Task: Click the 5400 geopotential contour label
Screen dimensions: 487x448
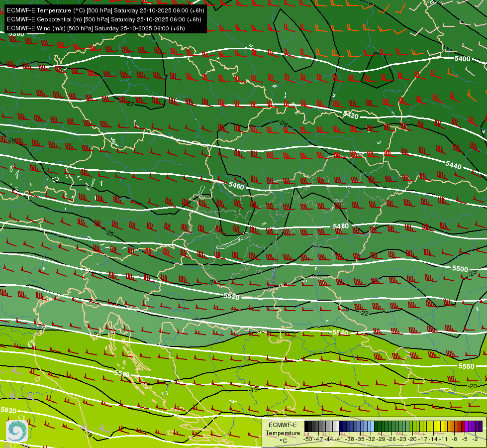Action: coord(462,58)
